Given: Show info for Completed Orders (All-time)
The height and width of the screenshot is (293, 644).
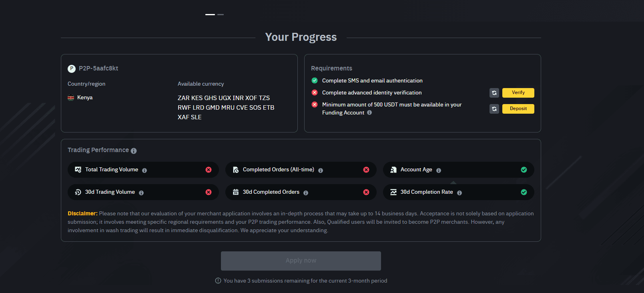Looking at the screenshot, I should coord(321,171).
